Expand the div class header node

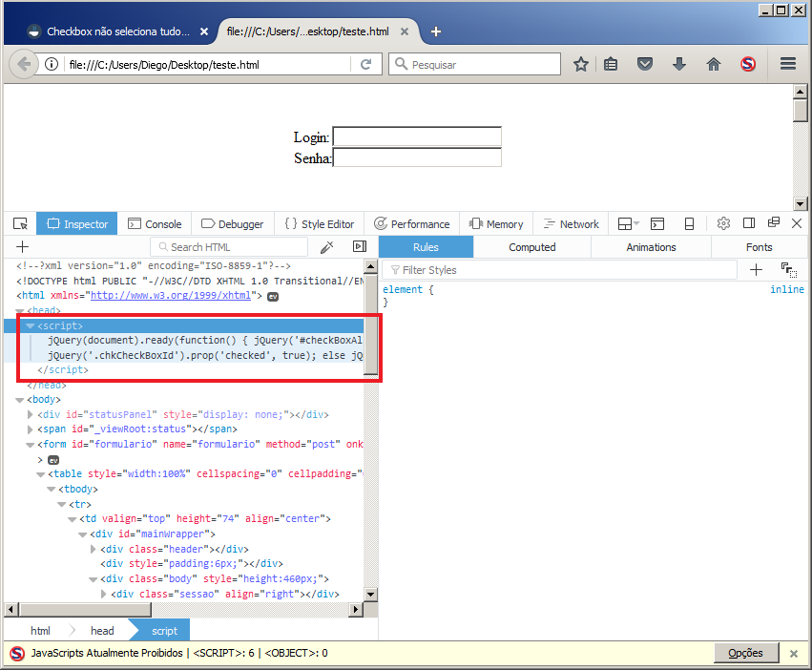pos(94,549)
